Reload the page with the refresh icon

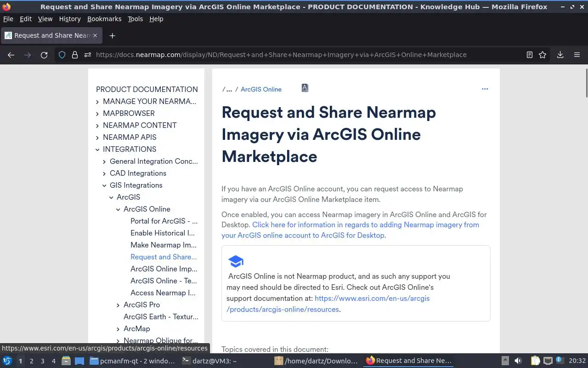pos(44,55)
